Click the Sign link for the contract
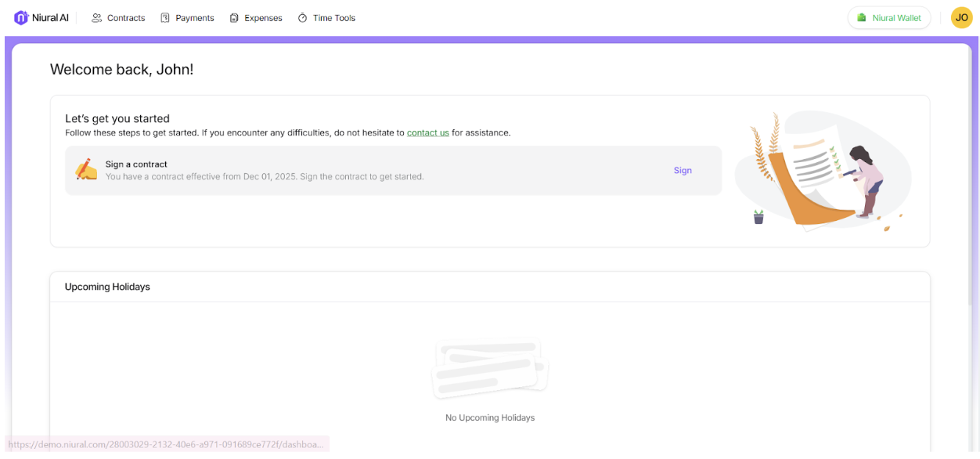The width and height of the screenshot is (980, 459). coord(683,170)
